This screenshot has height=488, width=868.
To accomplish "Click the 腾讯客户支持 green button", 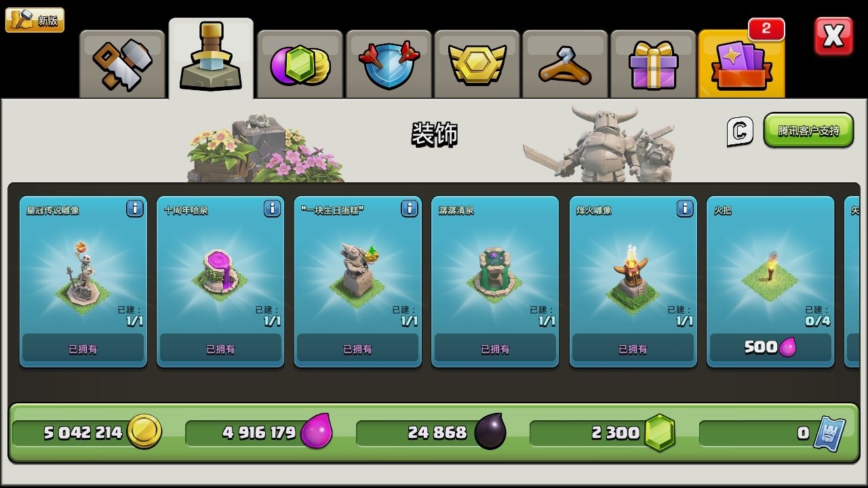I will pos(808,130).
